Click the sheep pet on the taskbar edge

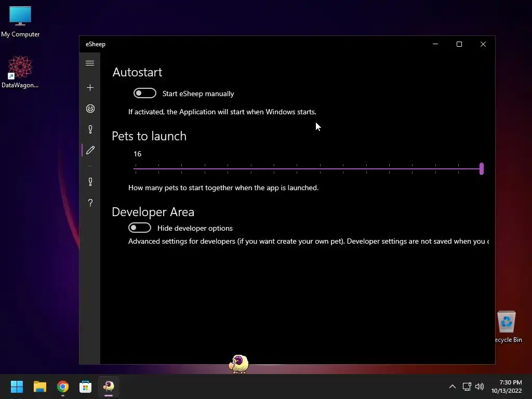pyautogui.click(x=238, y=364)
